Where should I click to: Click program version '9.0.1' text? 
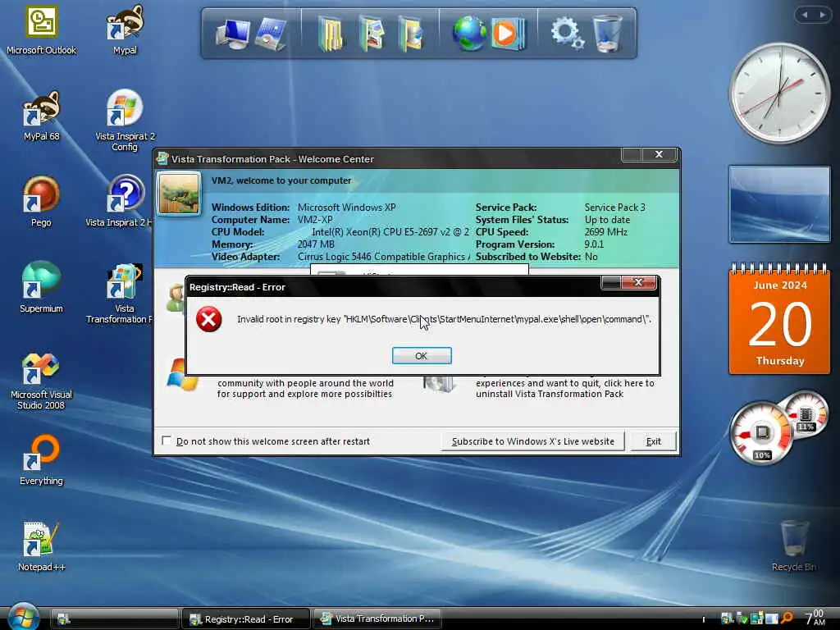(594, 244)
